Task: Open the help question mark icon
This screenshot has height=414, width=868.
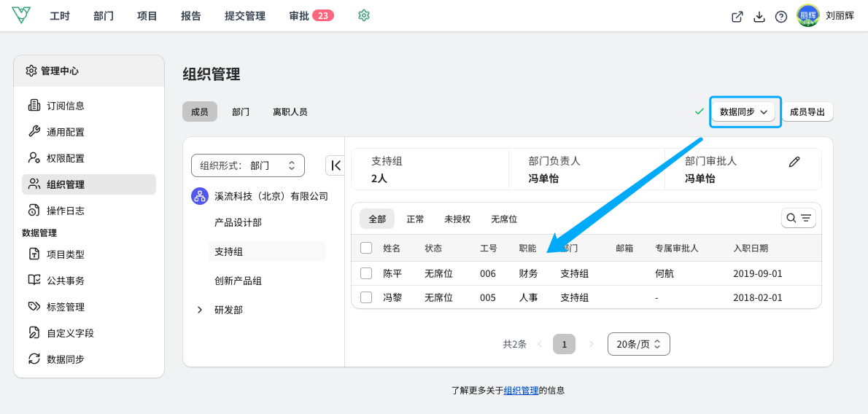Action: [x=781, y=17]
